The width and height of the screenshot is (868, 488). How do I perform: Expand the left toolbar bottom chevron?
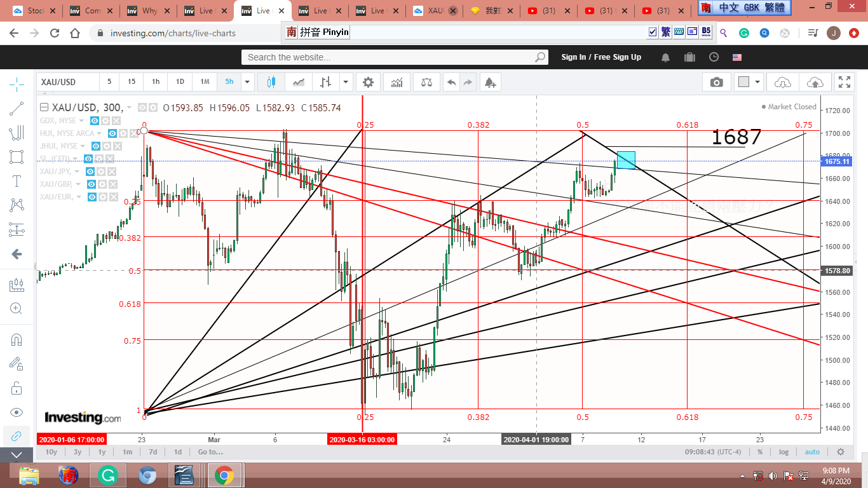coord(17,455)
